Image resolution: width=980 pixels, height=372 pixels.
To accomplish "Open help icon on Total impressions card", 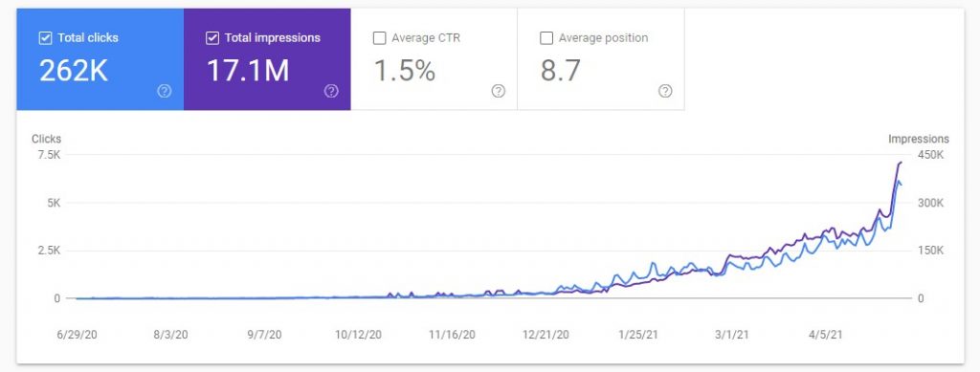I will [x=331, y=92].
